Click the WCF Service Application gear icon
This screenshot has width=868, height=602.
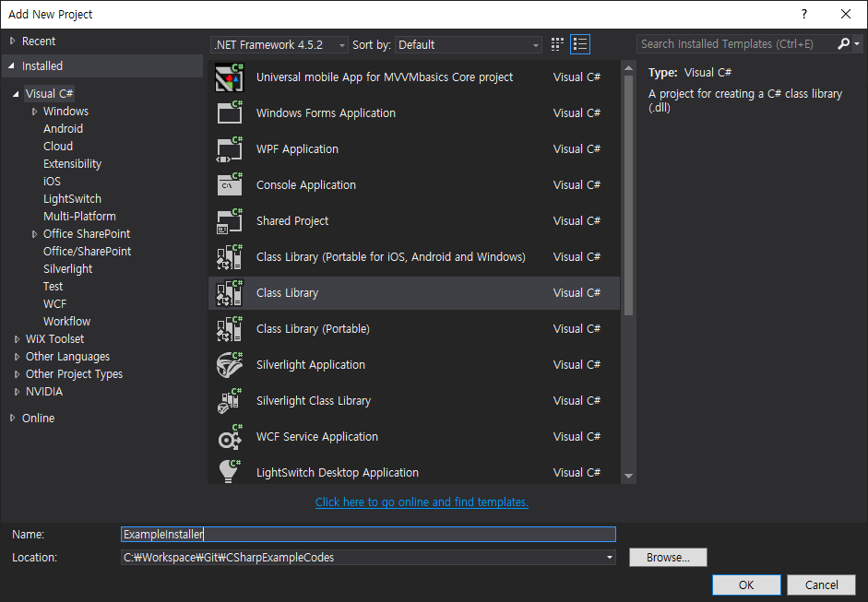click(229, 437)
